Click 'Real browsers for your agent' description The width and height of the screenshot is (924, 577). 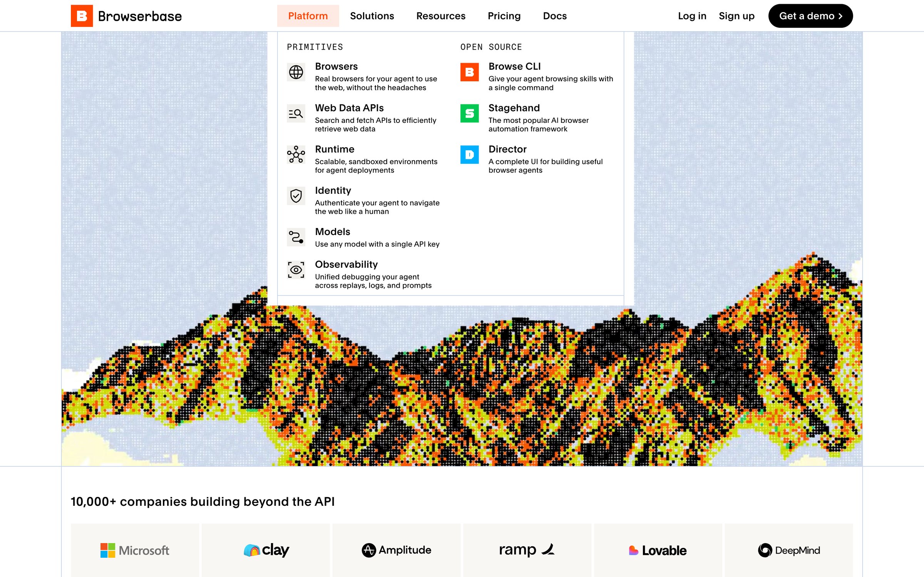pos(376,83)
